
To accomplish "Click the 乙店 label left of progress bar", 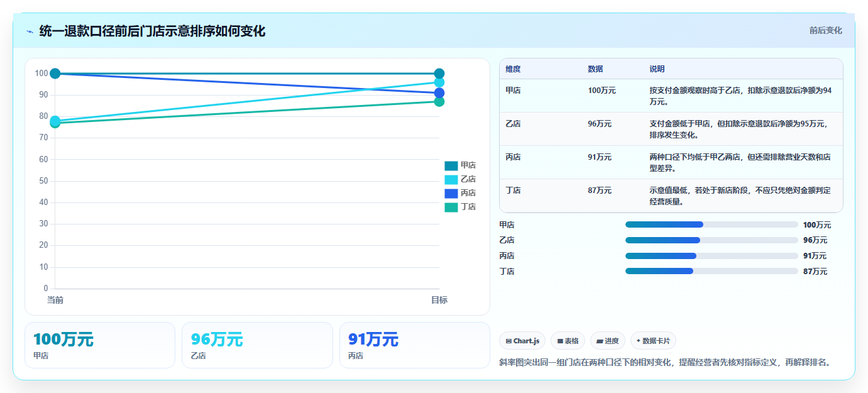I will coord(507,240).
